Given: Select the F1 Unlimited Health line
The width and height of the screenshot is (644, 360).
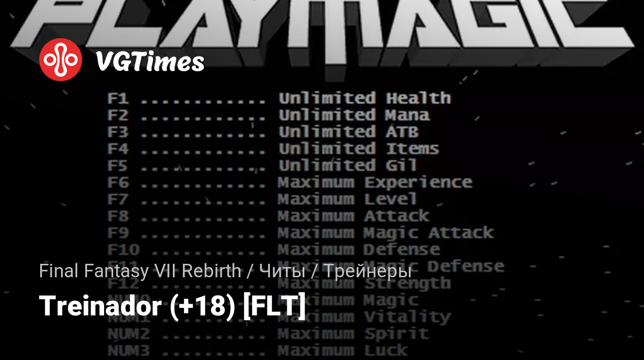Looking at the screenshot, I should 279,98.
